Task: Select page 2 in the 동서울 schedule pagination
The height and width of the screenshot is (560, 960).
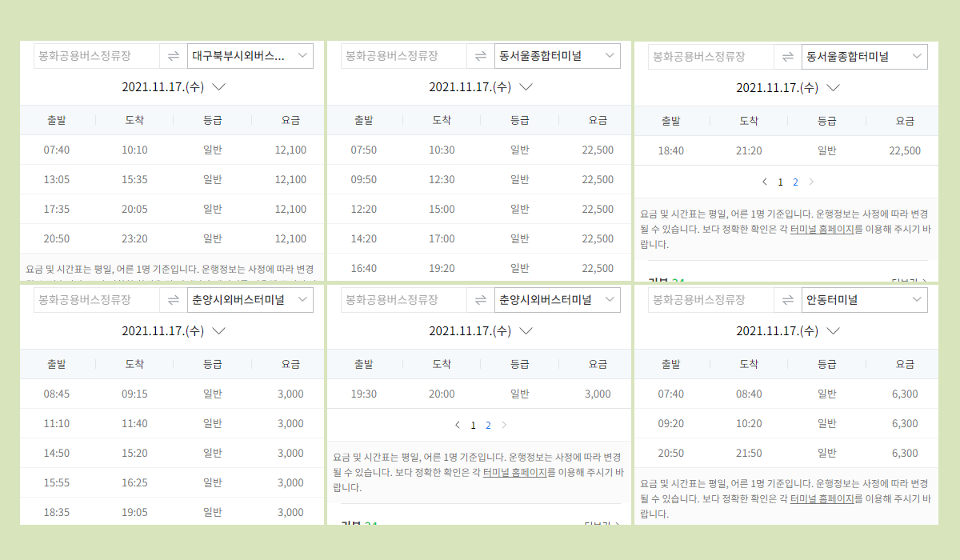Action: pyautogui.click(x=795, y=182)
